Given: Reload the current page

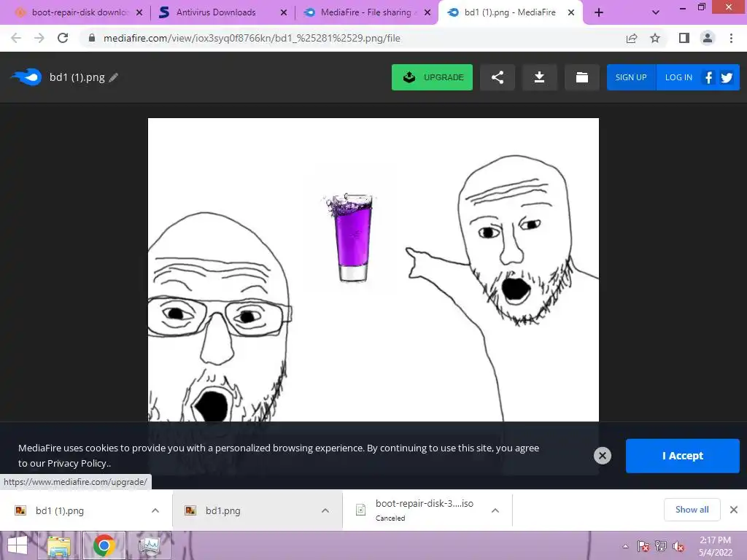Looking at the screenshot, I should 63,38.
